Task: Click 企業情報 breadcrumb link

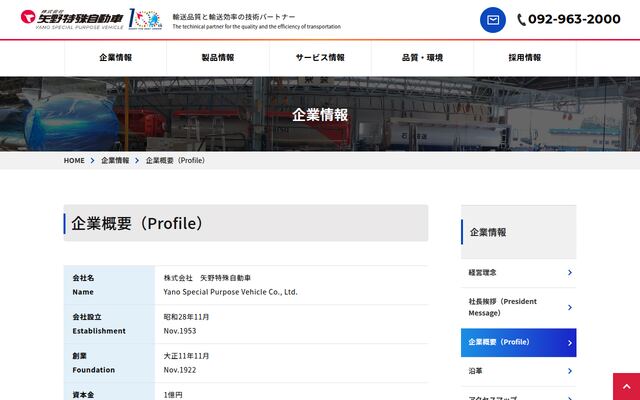Action: point(115,160)
